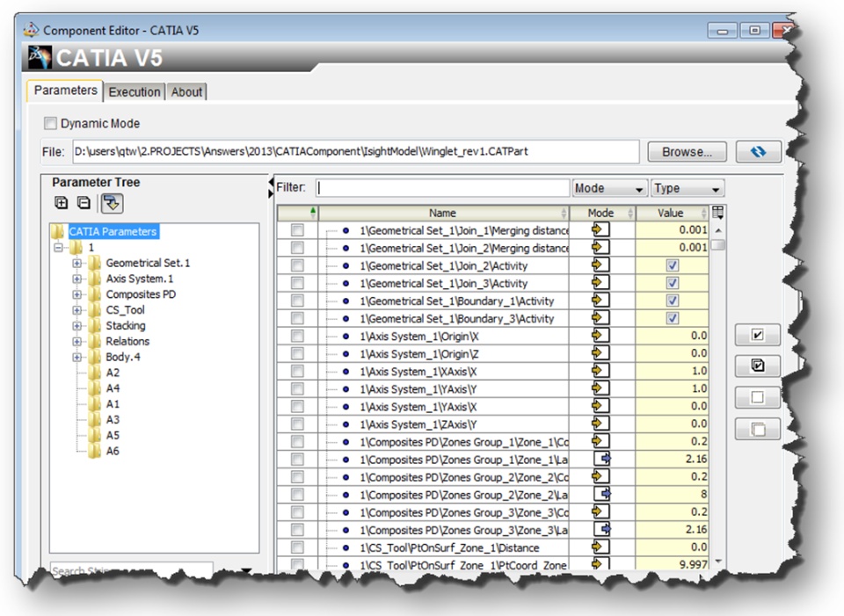Click the uncheck all parameters icon button
The width and height of the screenshot is (844, 616).
757,430
